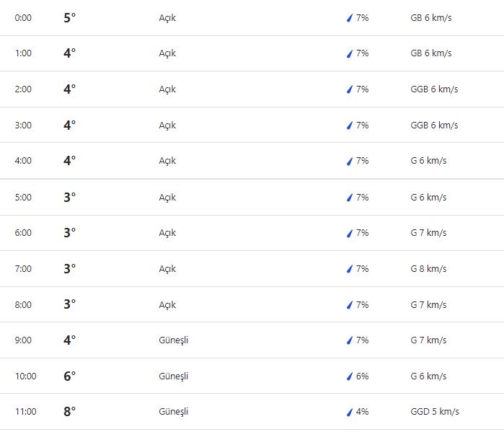504x432 pixels.
Task: Click the GGB 6 km/s wind at 2:00
Action: pos(434,89)
